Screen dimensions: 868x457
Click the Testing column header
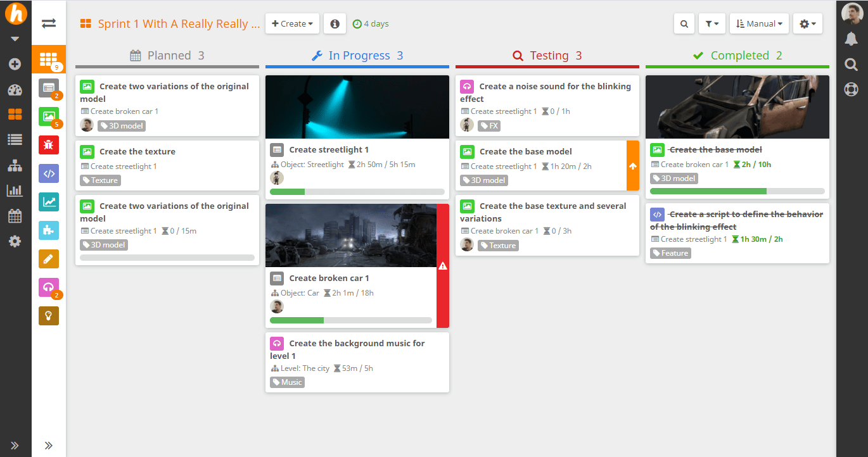pos(547,56)
